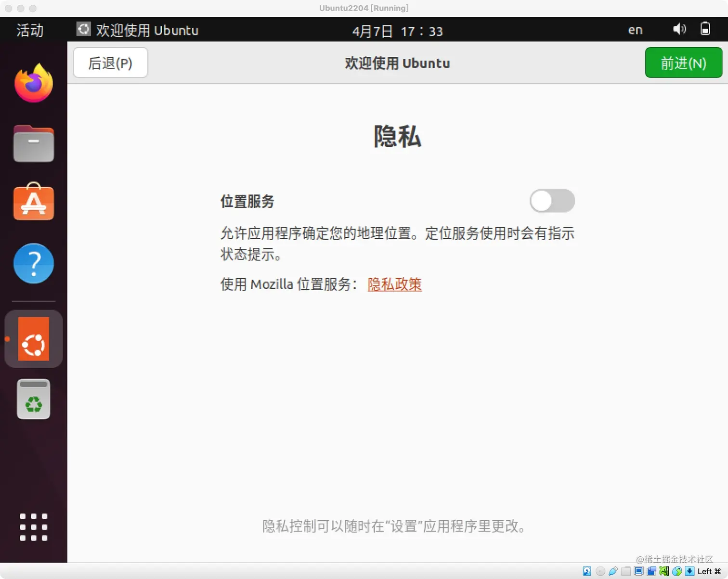728x579 pixels.
Task: Click the footer note 隐私控制可以随时在设置应用程序里更改
Action: point(394,526)
